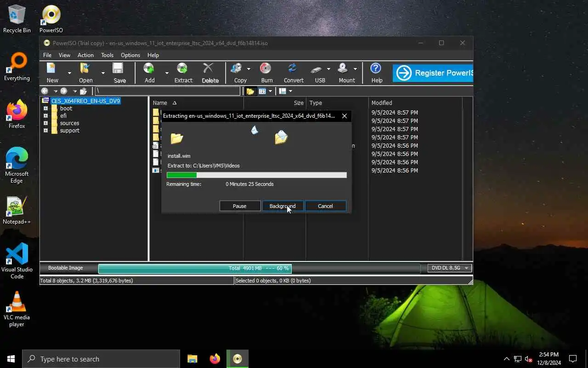Open Visual Studio Code desktop shortcut
Viewport: 588px width, 368px height.
point(17,261)
